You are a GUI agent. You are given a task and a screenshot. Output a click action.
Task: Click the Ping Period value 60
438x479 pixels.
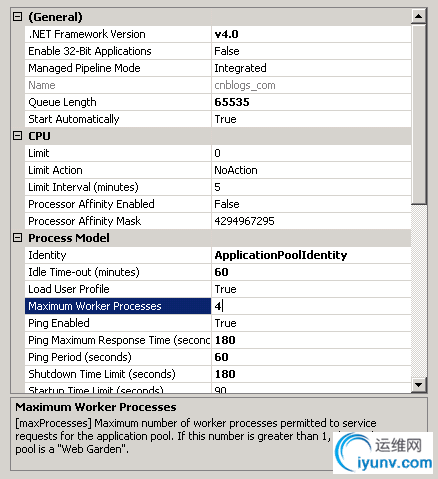pos(311,357)
